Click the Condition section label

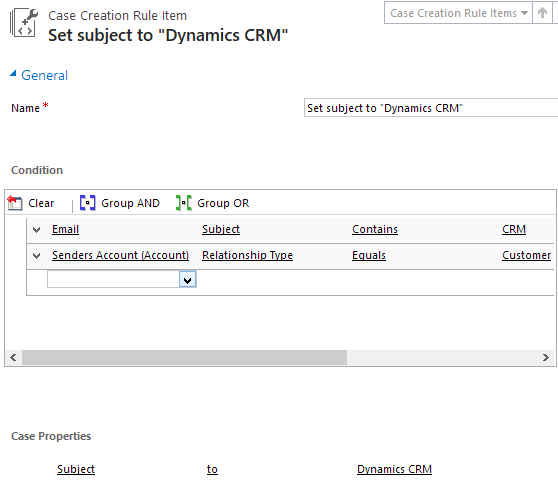coord(37,170)
